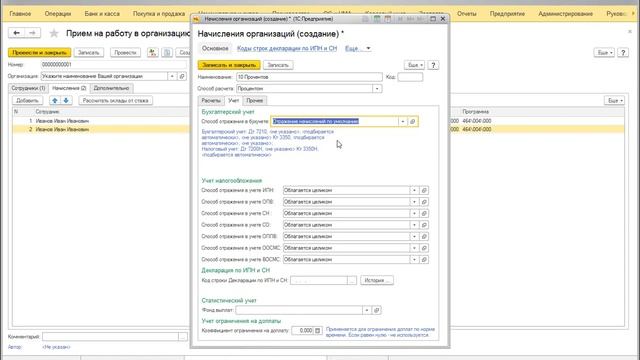Click the 'История ...' button

[x=377, y=281]
